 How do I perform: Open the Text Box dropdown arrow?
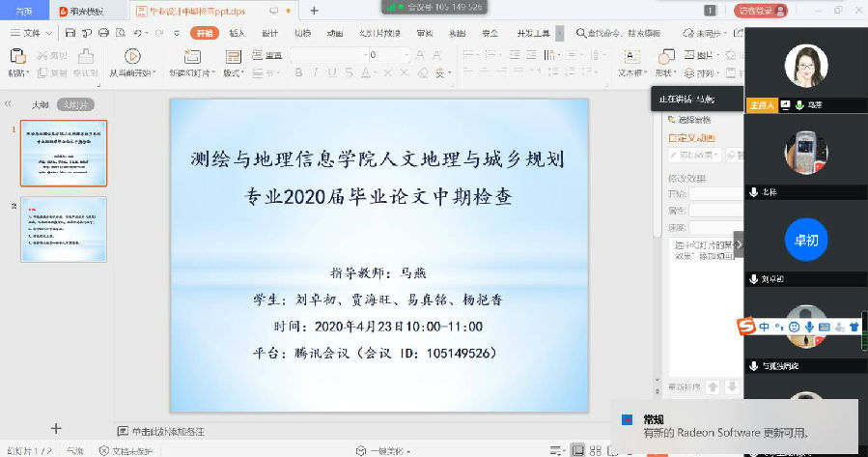(645, 73)
